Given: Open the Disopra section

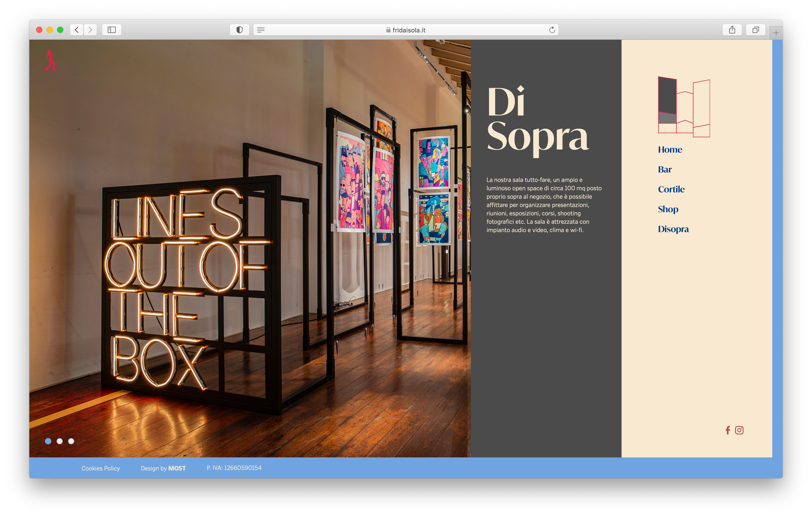Looking at the screenshot, I should [673, 229].
